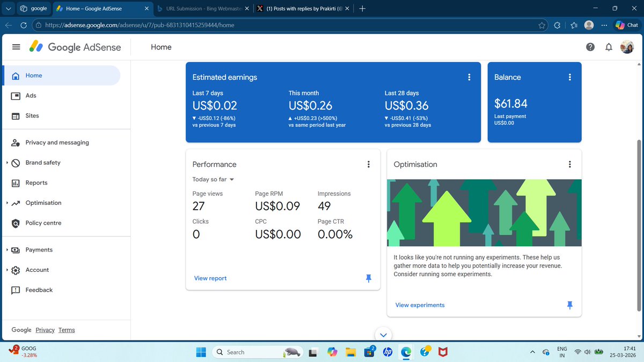The width and height of the screenshot is (644, 362).
Task: Open HP app from taskbar
Action: point(387,352)
